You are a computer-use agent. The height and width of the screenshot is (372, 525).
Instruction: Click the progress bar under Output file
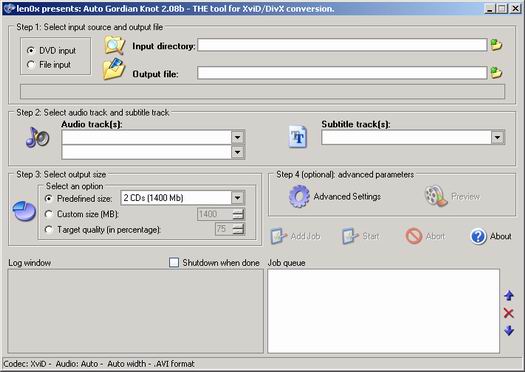(262, 91)
